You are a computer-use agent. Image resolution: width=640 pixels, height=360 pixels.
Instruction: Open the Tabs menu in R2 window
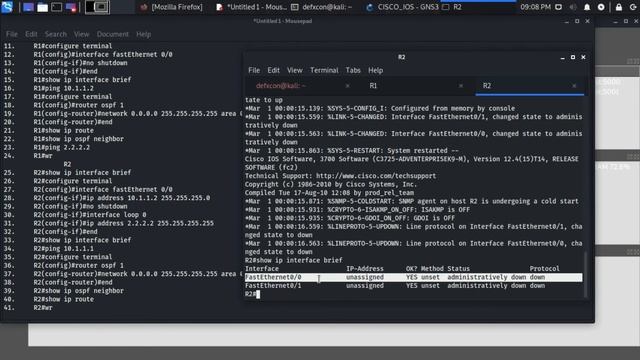353,70
